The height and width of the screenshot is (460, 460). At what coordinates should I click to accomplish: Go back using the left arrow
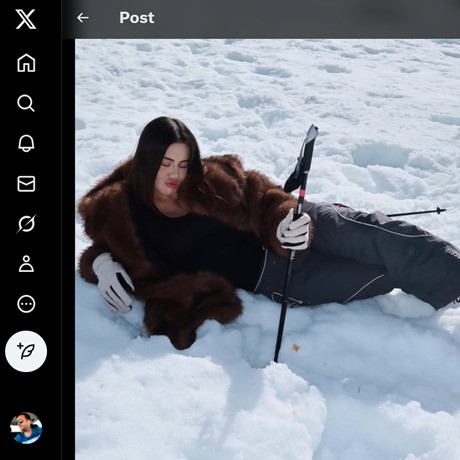[x=83, y=18]
